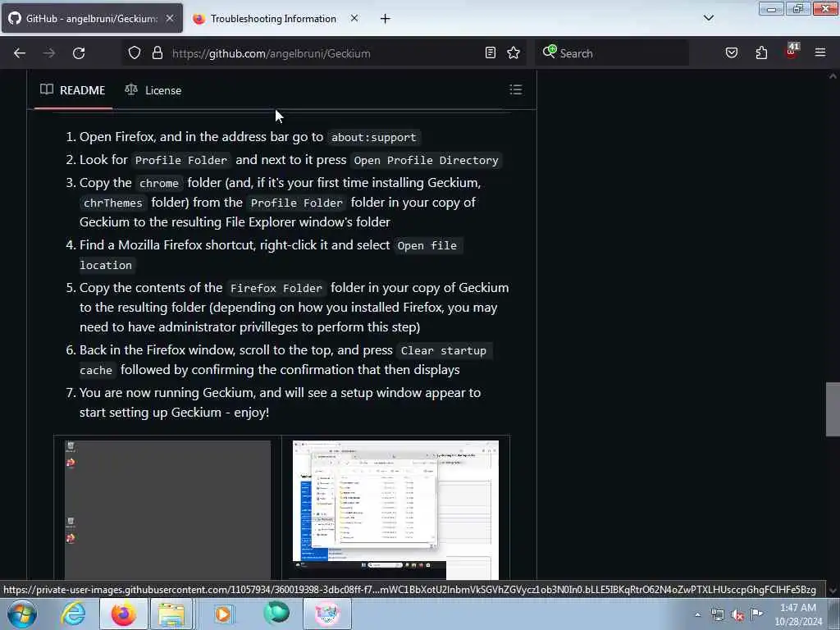Viewport: 840px width, 630px height.
Task: Launch Internet Explorer from taskbar
Action: [x=73, y=614]
